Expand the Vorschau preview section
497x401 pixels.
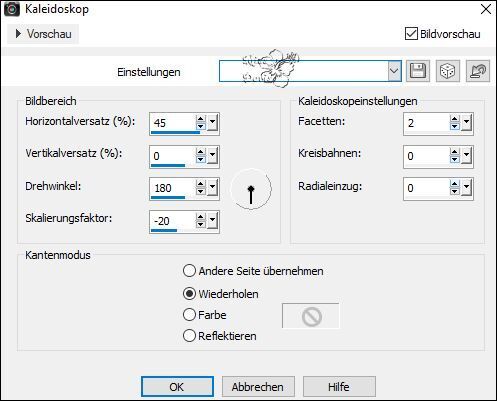(x=43, y=34)
